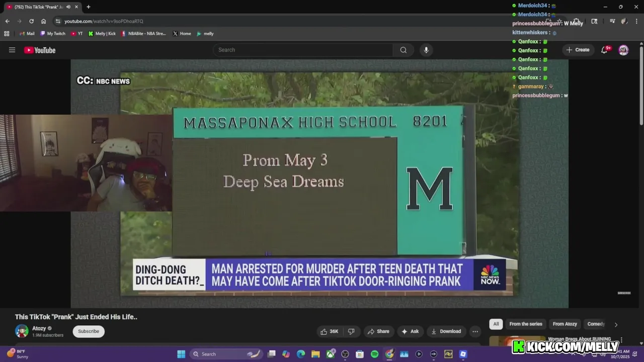Open the My Twitch bookmark
644x362 pixels.
53,34
